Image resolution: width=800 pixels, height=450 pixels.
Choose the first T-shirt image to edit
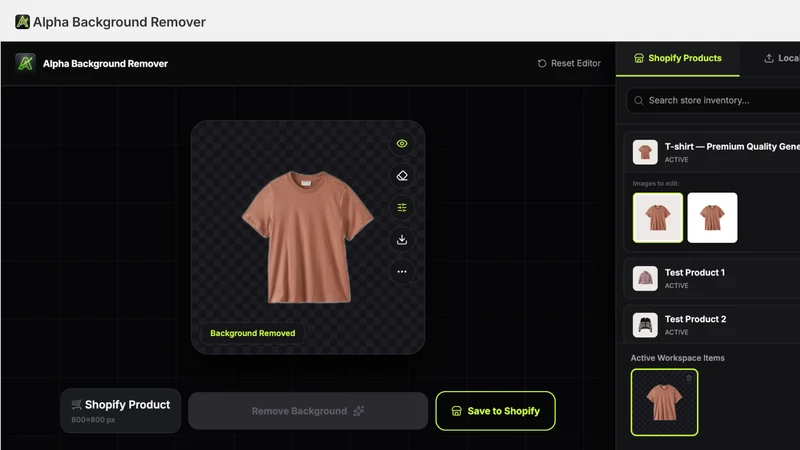(x=658, y=217)
